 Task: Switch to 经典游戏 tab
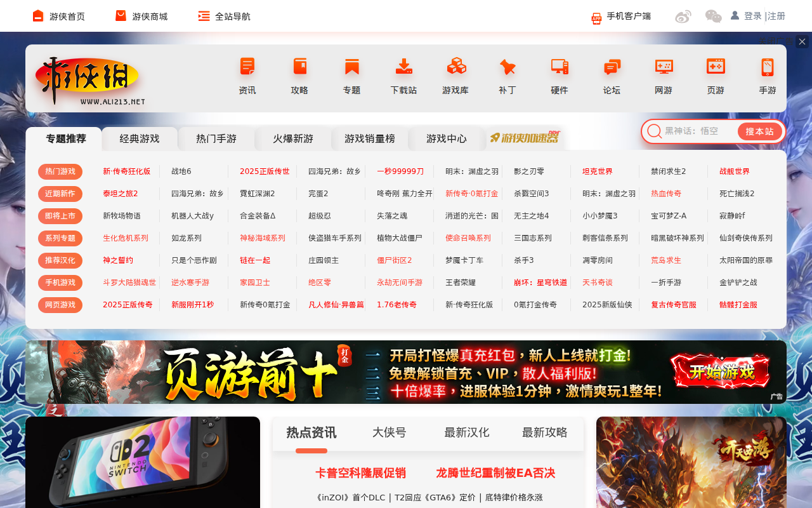coord(140,138)
